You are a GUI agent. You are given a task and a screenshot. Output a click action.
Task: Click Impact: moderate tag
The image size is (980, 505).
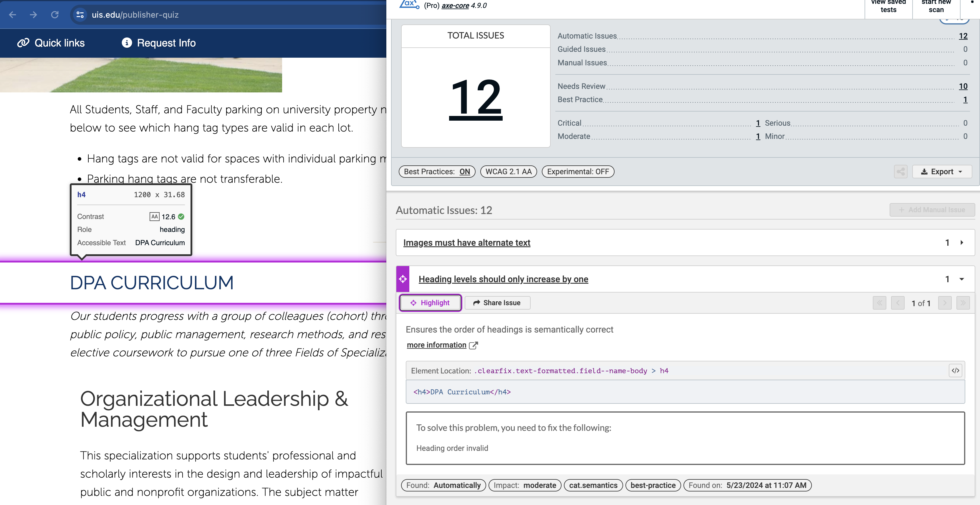click(x=525, y=485)
